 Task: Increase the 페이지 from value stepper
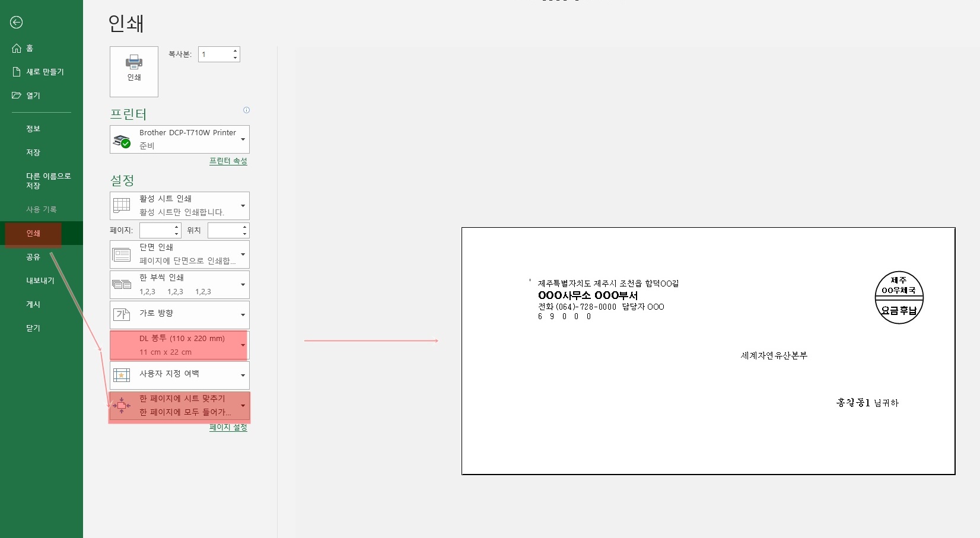(x=177, y=227)
